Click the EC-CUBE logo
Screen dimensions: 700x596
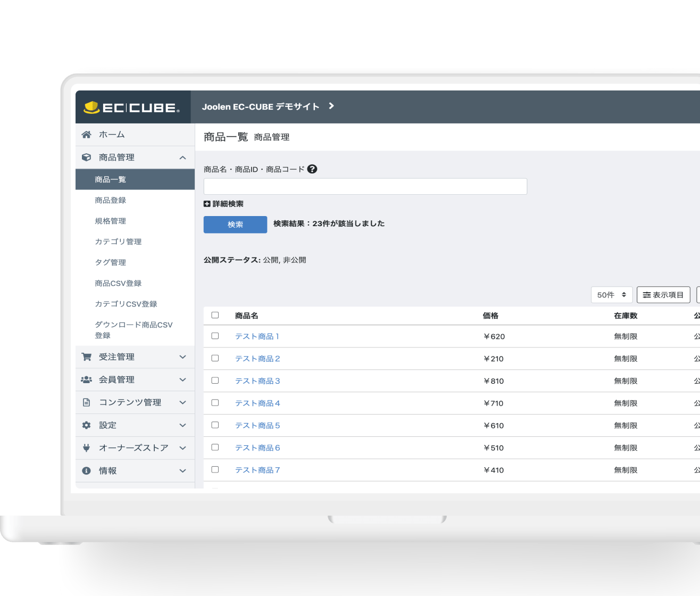pyautogui.click(x=131, y=107)
